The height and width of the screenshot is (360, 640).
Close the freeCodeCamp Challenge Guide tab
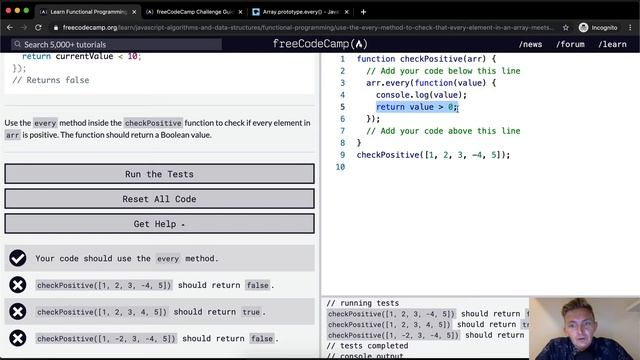click(x=240, y=12)
